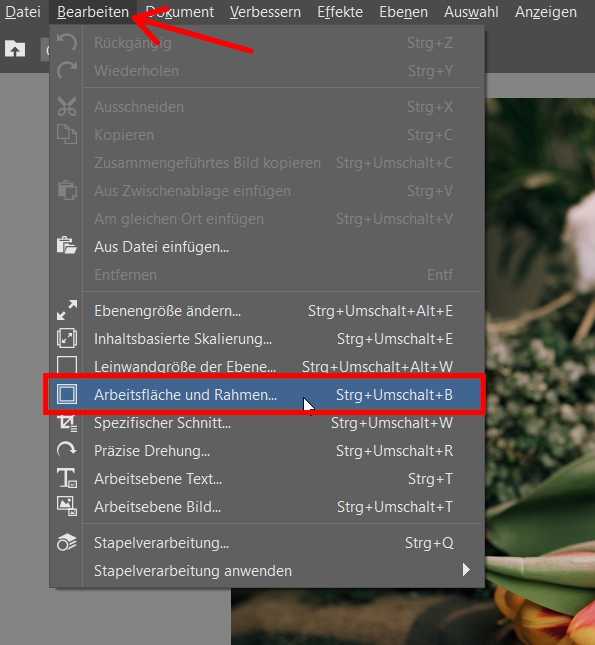
Task: Choose Arbeitsebene Text... entry
Action: [267, 478]
